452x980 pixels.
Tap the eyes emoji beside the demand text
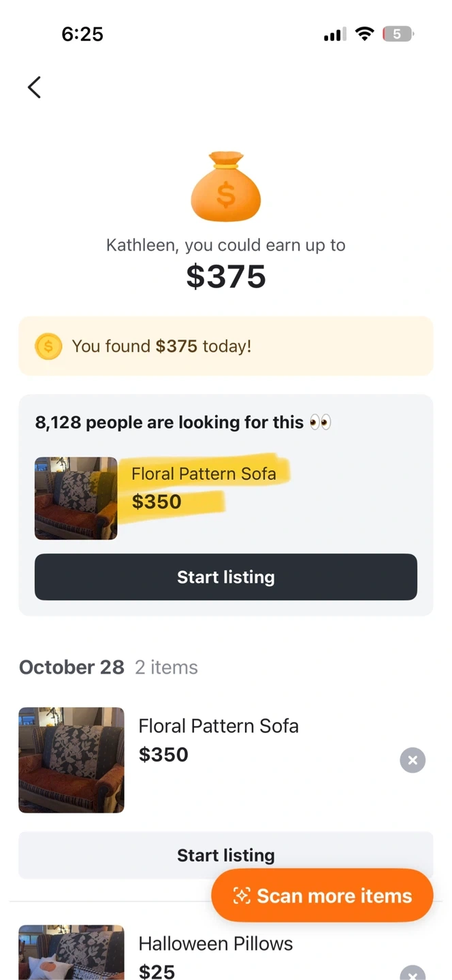[x=320, y=423]
